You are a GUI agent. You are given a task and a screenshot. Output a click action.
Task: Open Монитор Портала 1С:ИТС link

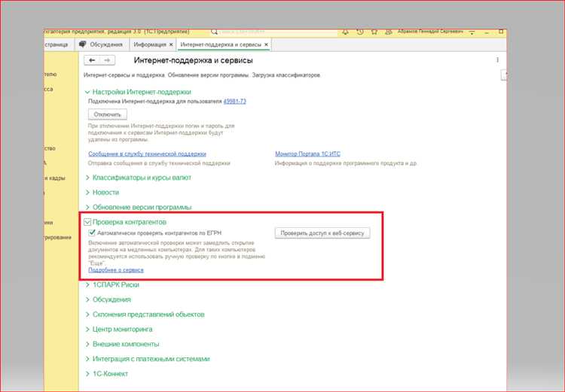tap(307, 154)
